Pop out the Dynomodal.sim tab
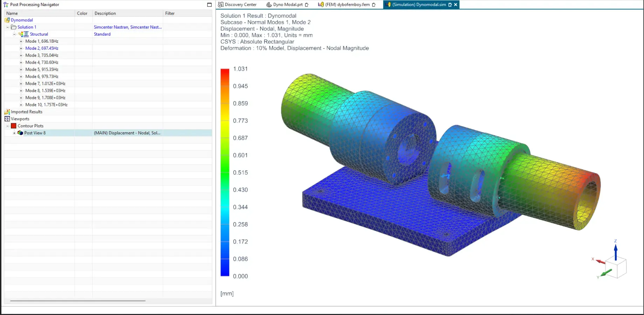The image size is (644, 315). click(450, 5)
